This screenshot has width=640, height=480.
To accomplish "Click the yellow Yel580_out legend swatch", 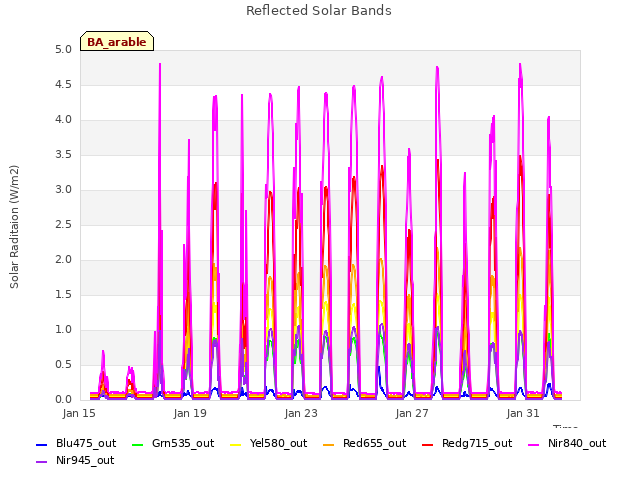I will [x=236, y=444].
